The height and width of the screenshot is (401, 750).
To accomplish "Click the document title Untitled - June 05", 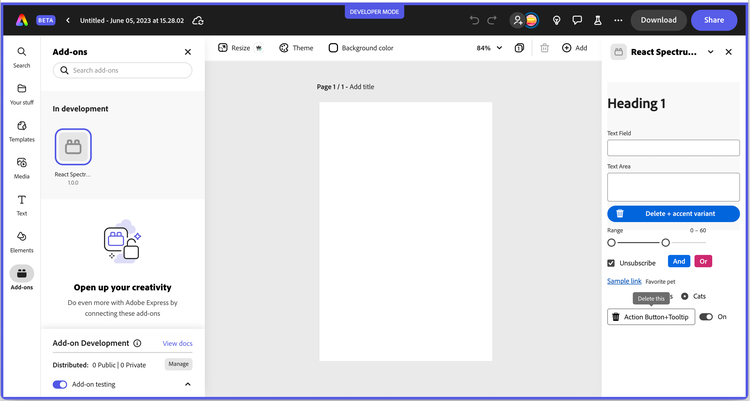I will coord(132,21).
